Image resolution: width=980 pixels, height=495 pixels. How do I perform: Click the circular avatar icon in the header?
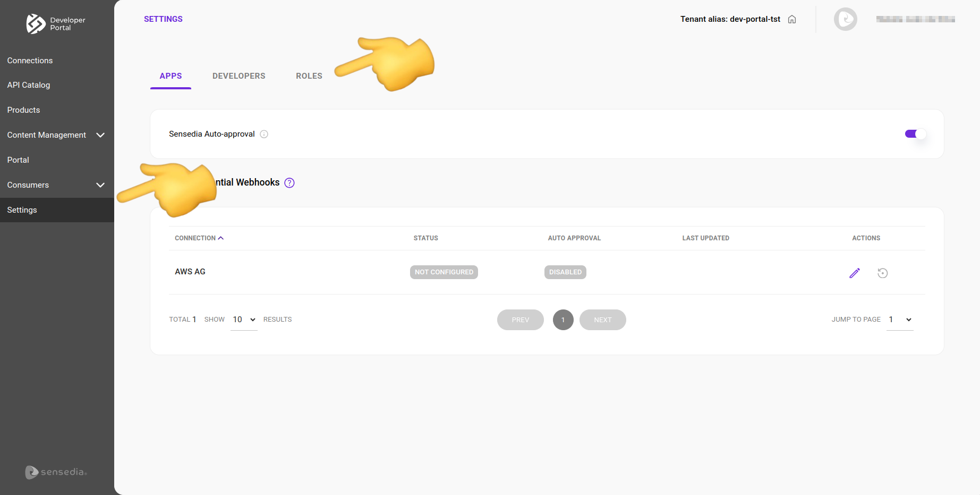coord(845,19)
